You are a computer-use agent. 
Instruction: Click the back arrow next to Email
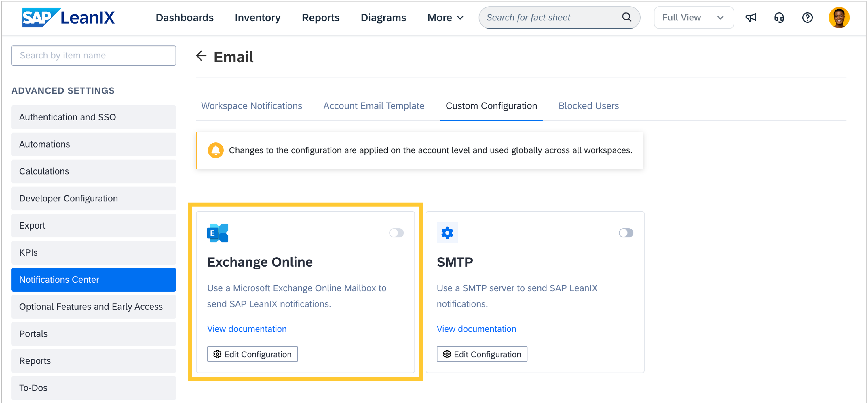tap(201, 56)
